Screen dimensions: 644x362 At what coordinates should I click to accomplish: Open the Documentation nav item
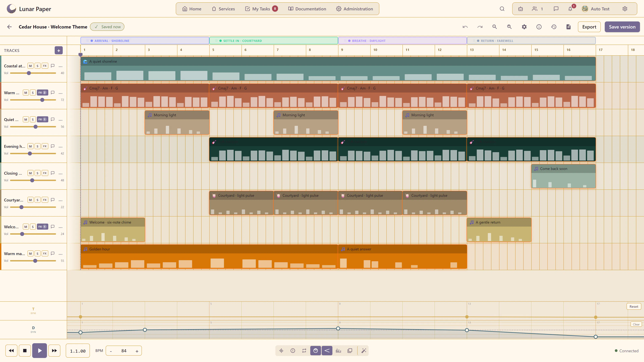click(307, 9)
